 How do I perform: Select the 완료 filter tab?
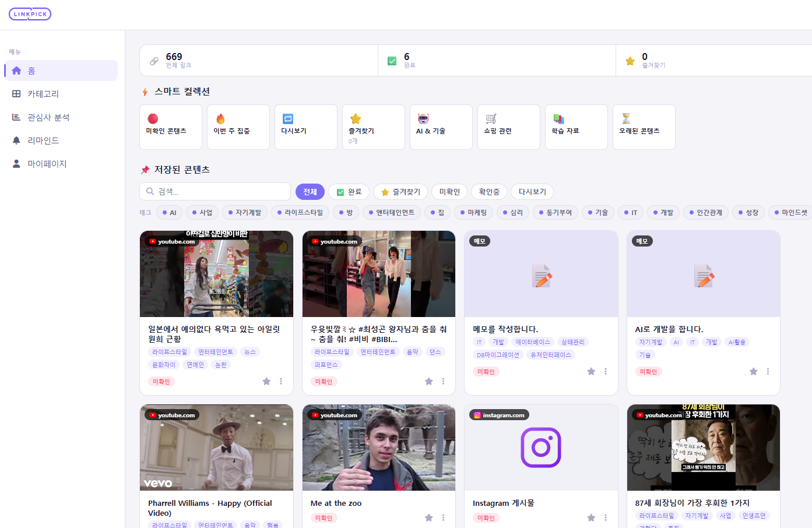[349, 192]
